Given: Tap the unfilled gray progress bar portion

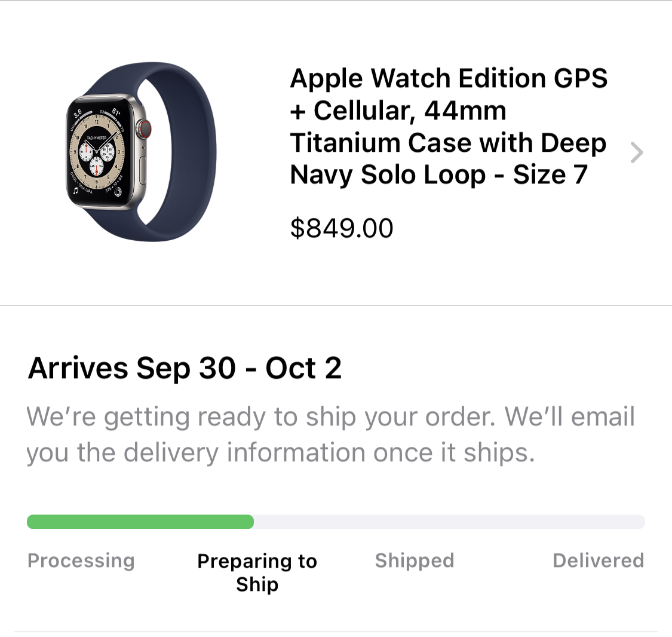Looking at the screenshot, I should click(449, 522).
